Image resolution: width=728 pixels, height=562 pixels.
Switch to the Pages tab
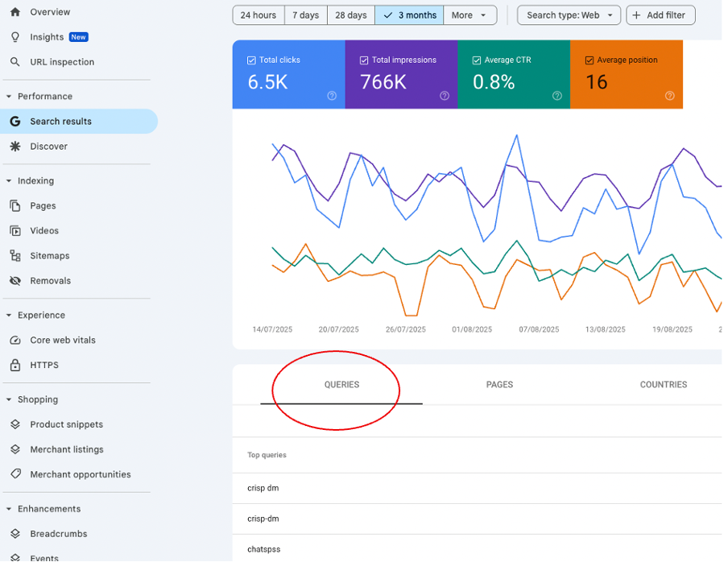click(x=499, y=385)
